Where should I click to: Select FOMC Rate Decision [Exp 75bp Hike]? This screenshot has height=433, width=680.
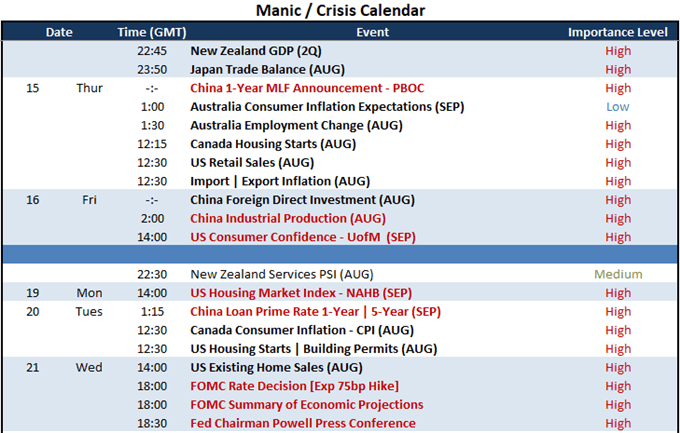[294, 386]
